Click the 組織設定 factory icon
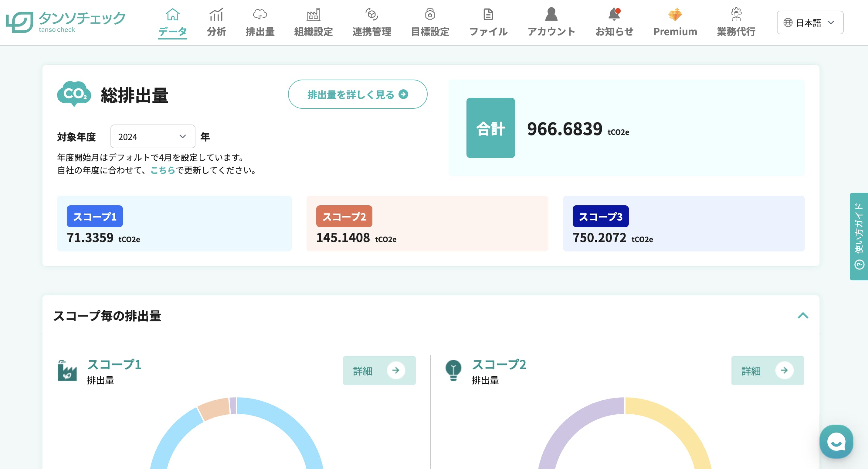 pos(314,15)
